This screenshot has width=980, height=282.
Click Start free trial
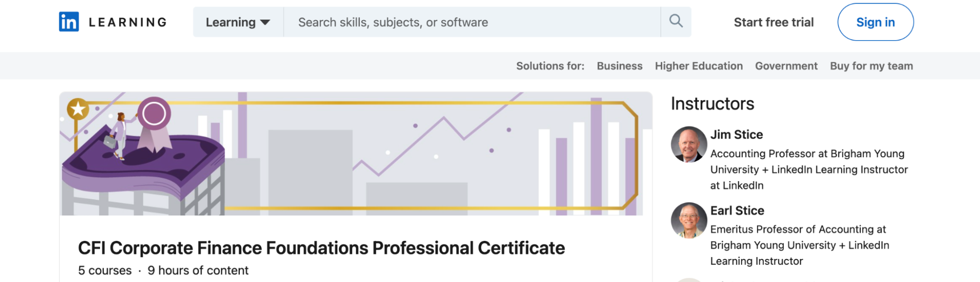774,22
